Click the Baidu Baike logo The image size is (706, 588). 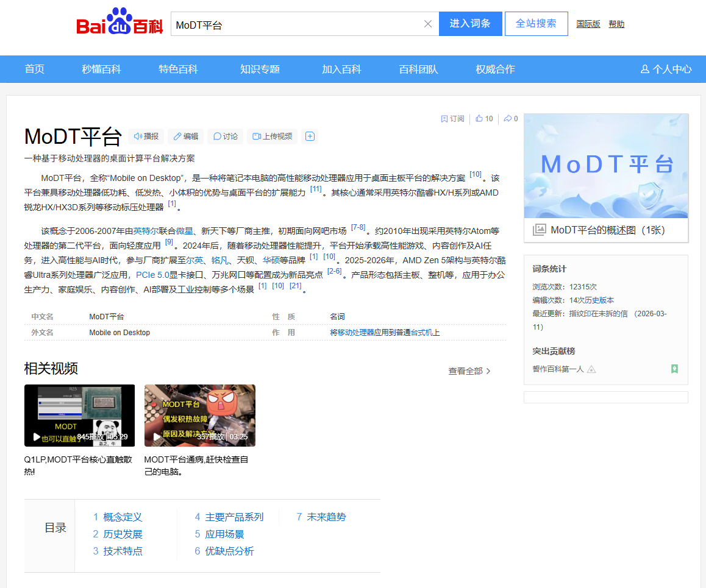(x=119, y=21)
